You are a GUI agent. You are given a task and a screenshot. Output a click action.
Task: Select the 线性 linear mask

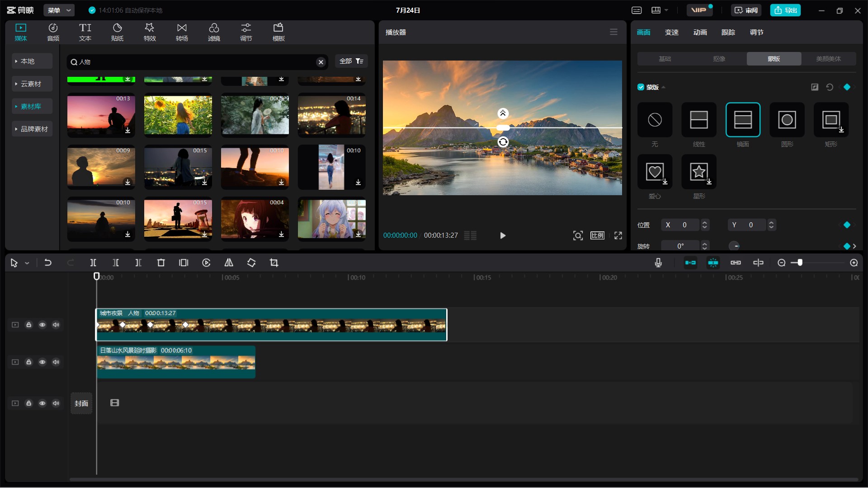699,120
